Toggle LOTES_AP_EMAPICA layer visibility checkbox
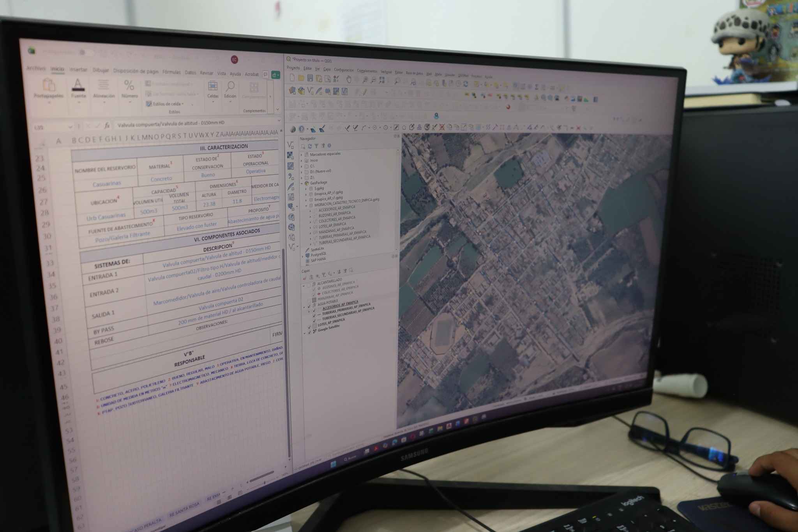Image resolution: width=798 pixels, height=532 pixels. [x=309, y=327]
